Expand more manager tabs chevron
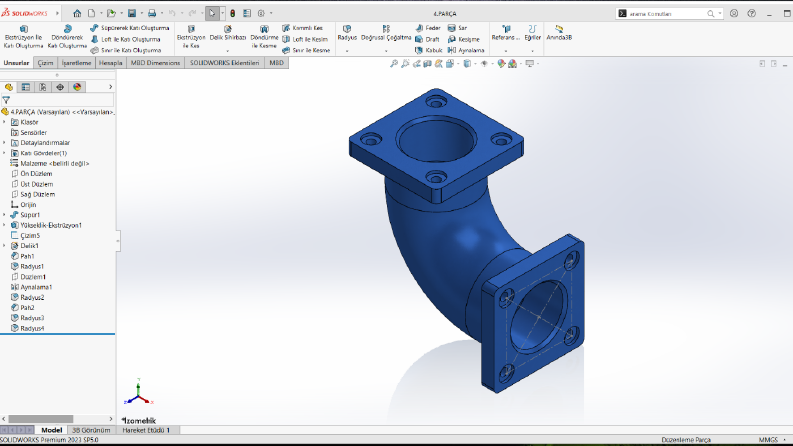Viewport: 793px width, 446px height. click(x=110, y=87)
